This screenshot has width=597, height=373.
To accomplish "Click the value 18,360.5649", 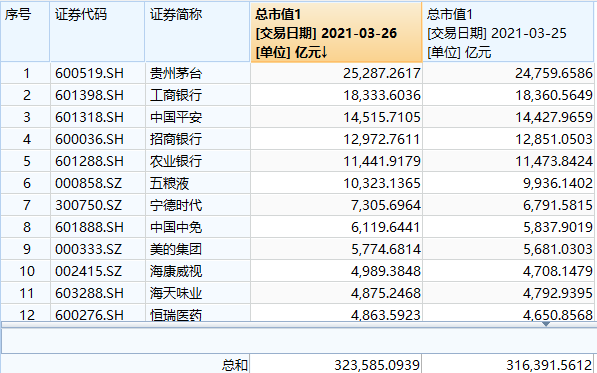I will click(x=554, y=95).
